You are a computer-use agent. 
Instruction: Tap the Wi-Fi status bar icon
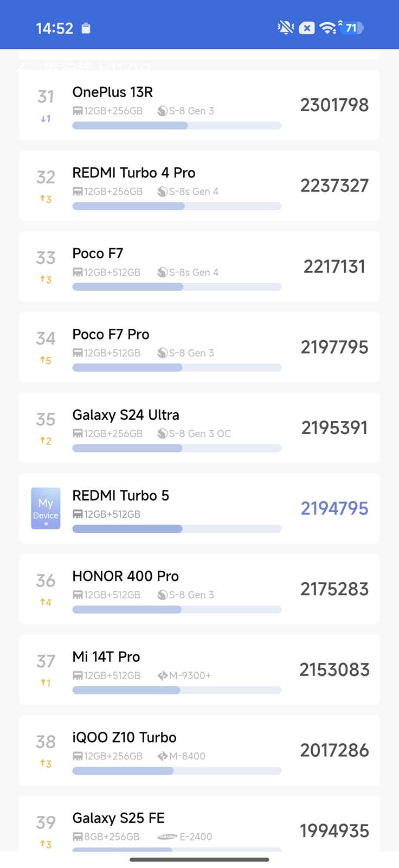[x=327, y=28]
